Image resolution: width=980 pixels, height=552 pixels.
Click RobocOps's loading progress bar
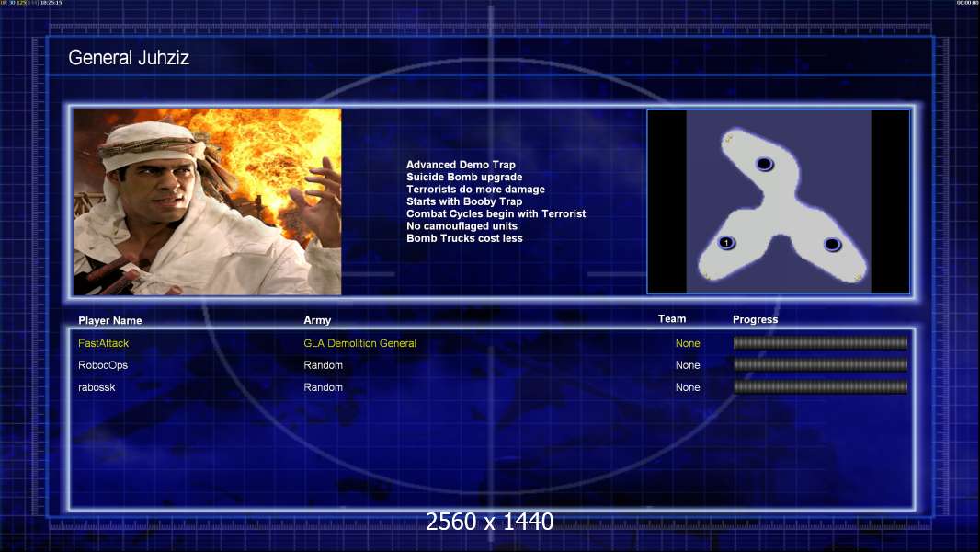[820, 364]
